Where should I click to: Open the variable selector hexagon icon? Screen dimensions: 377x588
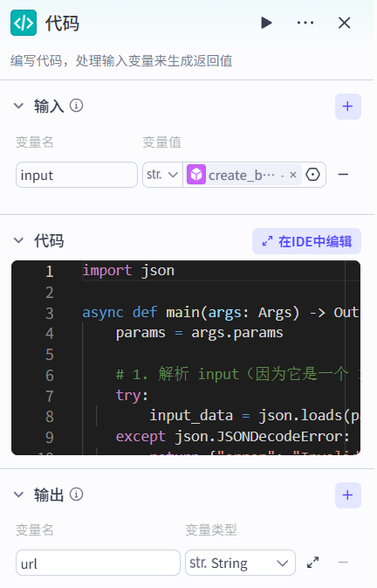pyautogui.click(x=313, y=175)
